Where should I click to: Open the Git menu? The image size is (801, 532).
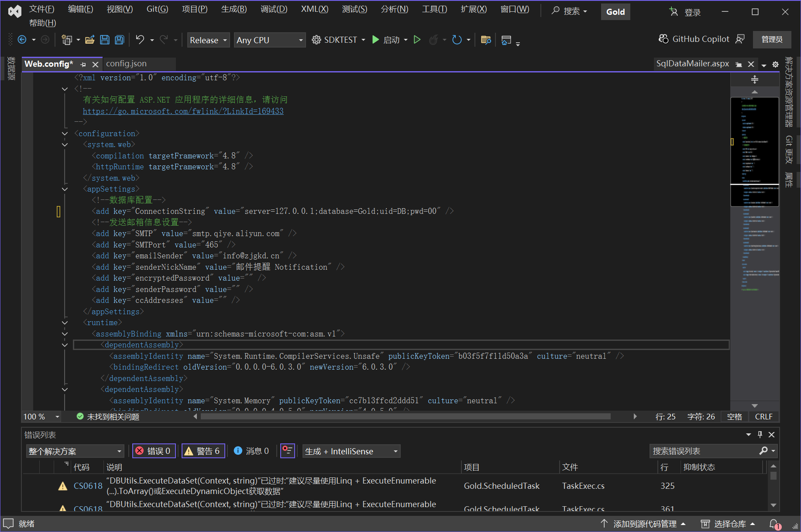157,9
